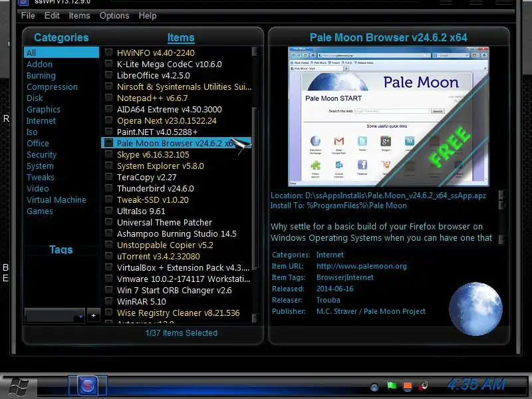Image resolution: width=532 pixels, height=399 pixels.
Task: Open the Windows Start button
Action: 19,387
